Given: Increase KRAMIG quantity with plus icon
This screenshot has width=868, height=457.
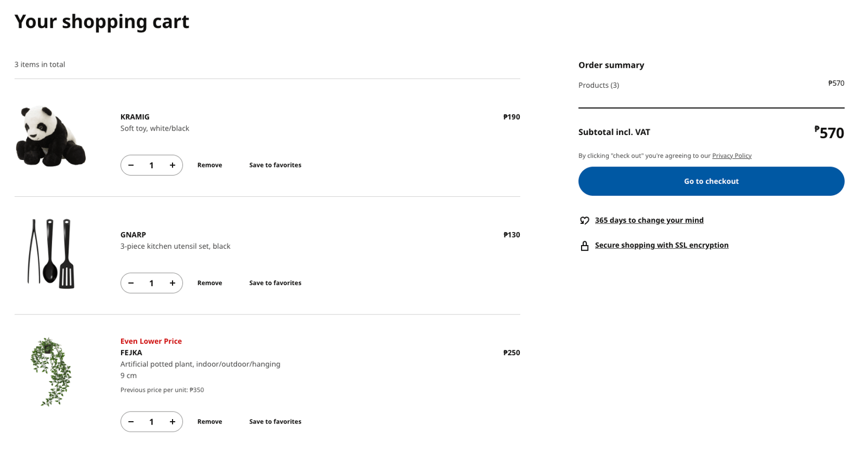Looking at the screenshot, I should [x=172, y=165].
